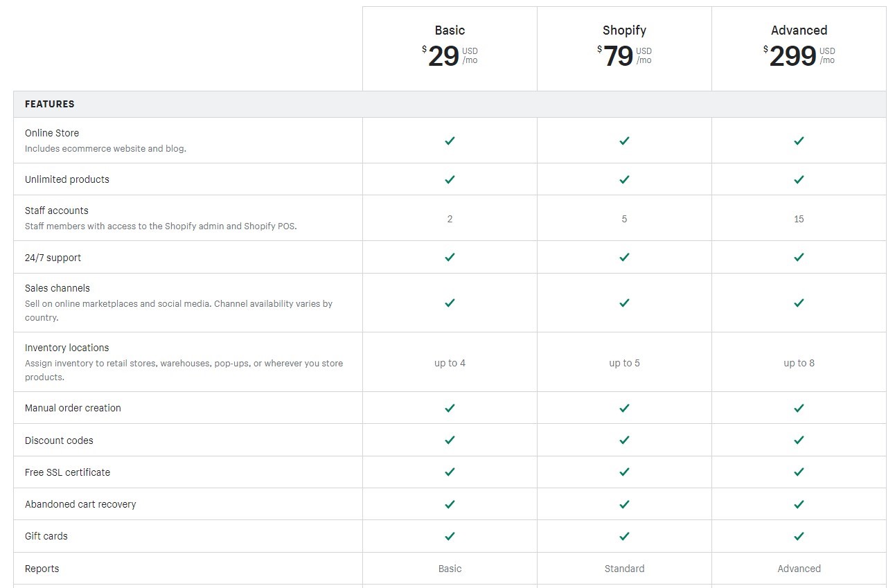This screenshot has height=588, width=895.
Task: Click the $79 monthly price
Action: (x=624, y=56)
